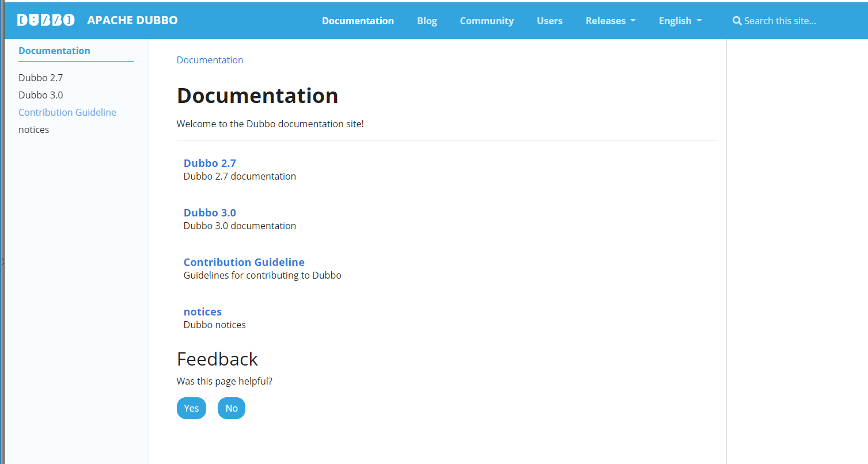Open the APACHE DUBBO home link

point(132,20)
